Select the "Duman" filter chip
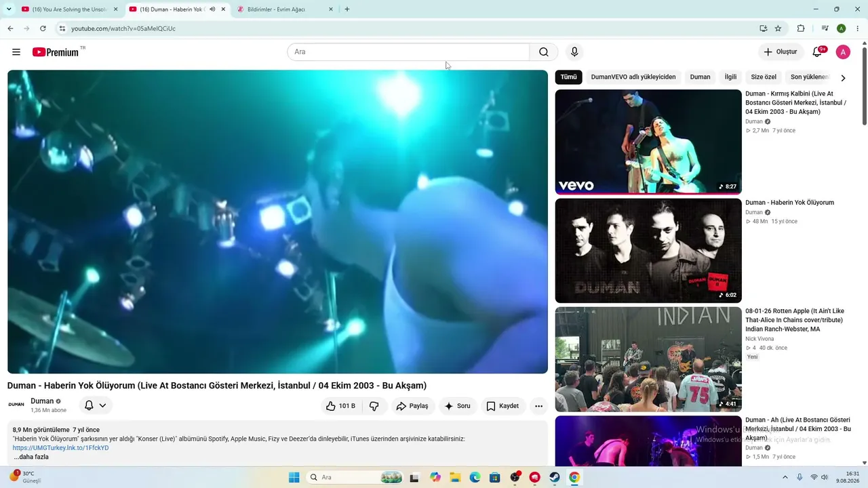The image size is (868, 488). (701, 77)
